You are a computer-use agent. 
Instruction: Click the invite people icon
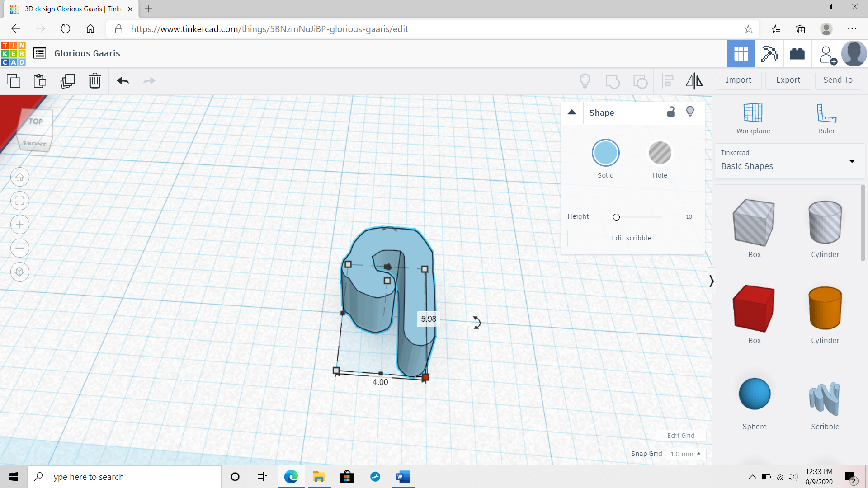pos(827,55)
